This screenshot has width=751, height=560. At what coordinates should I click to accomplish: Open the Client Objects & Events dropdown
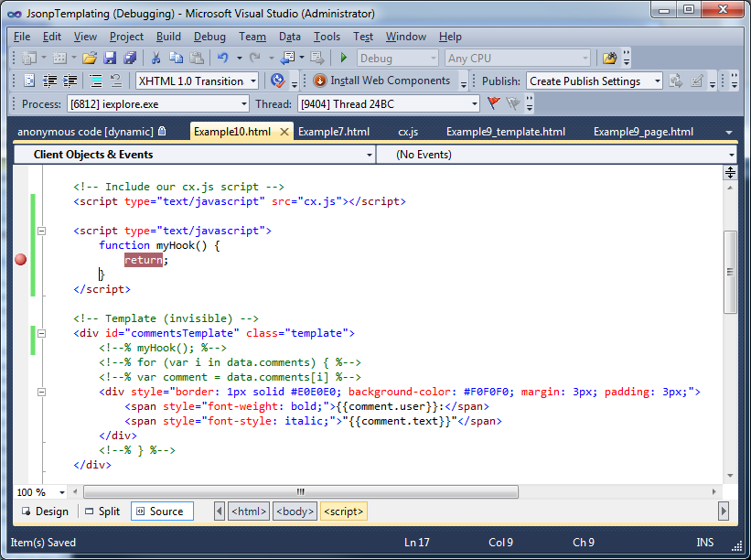(370, 155)
